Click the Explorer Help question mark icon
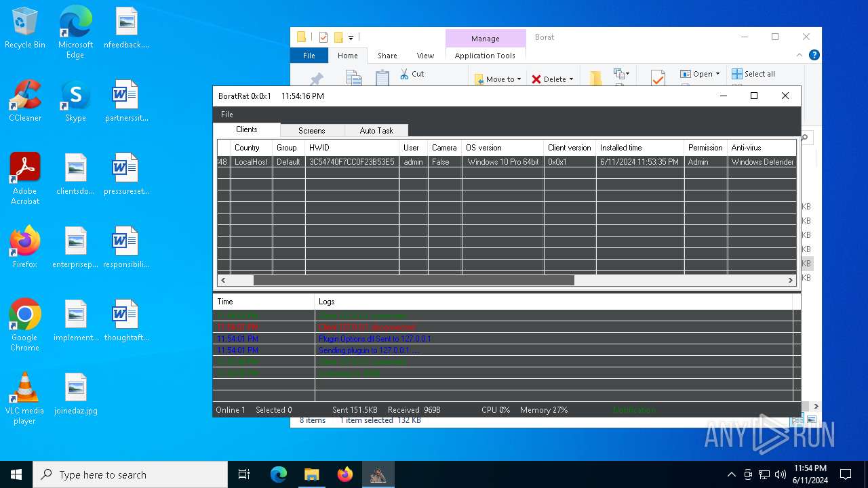The image size is (868, 488). [814, 56]
